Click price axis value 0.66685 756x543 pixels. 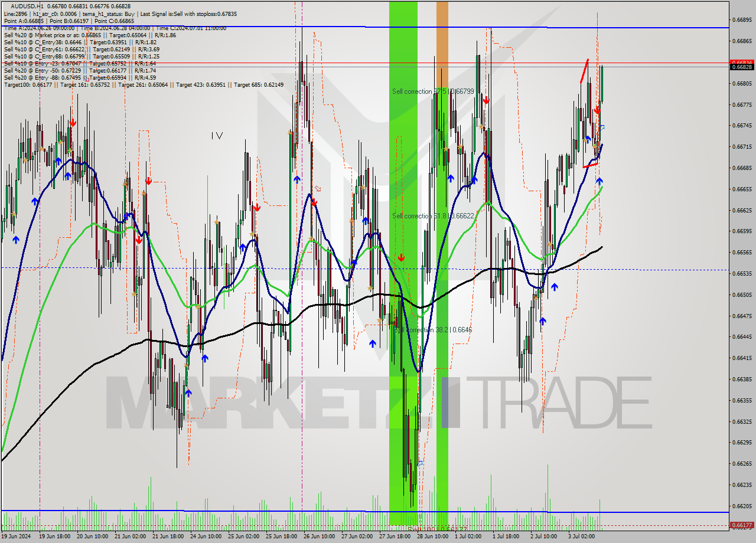tap(742, 168)
